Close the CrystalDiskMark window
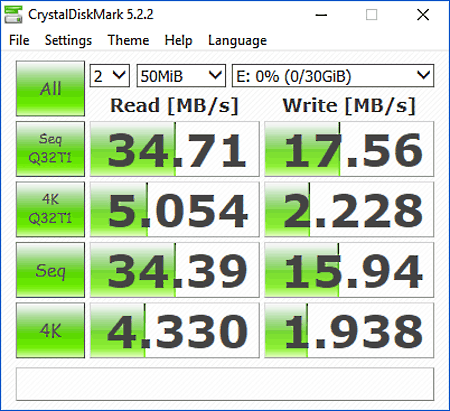 point(423,15)
